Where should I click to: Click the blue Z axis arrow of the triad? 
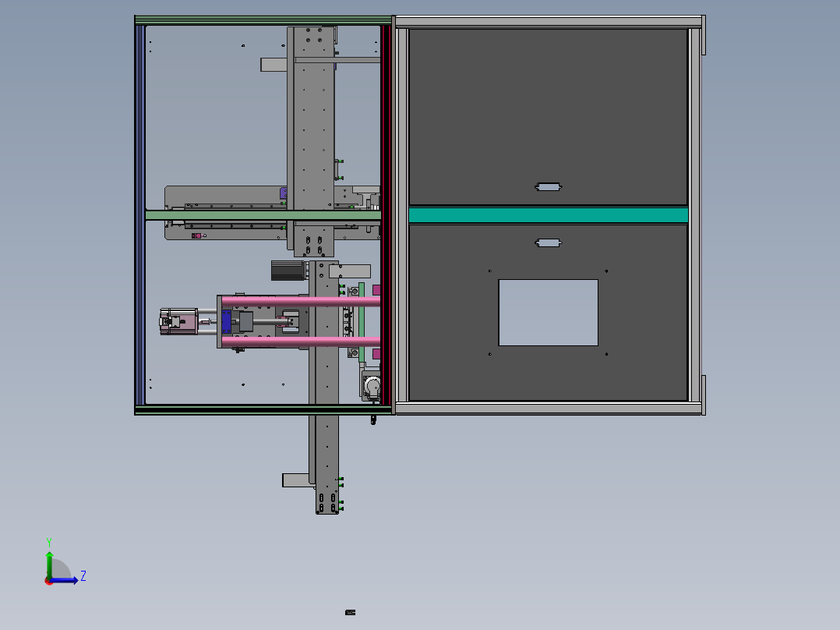click(x=65, y=580)
